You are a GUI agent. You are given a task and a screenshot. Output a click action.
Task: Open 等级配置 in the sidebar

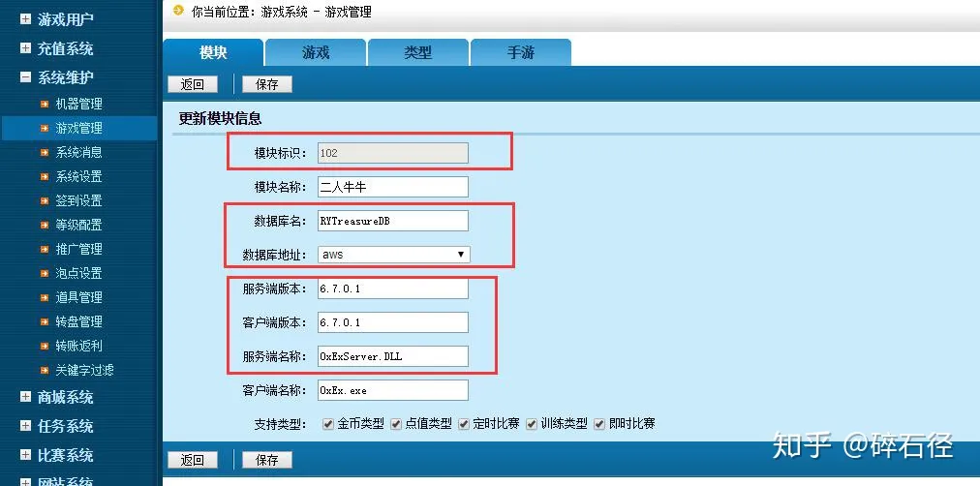tap(78, 225)
